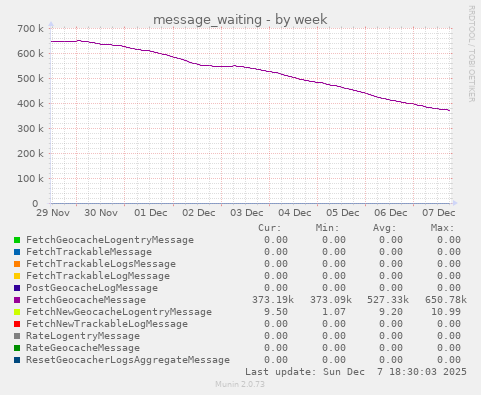This screenshot has width=481, height=395.
Task: Click Avg value 0.00 in RateLogentryMessage row
Action: point(391,336)
